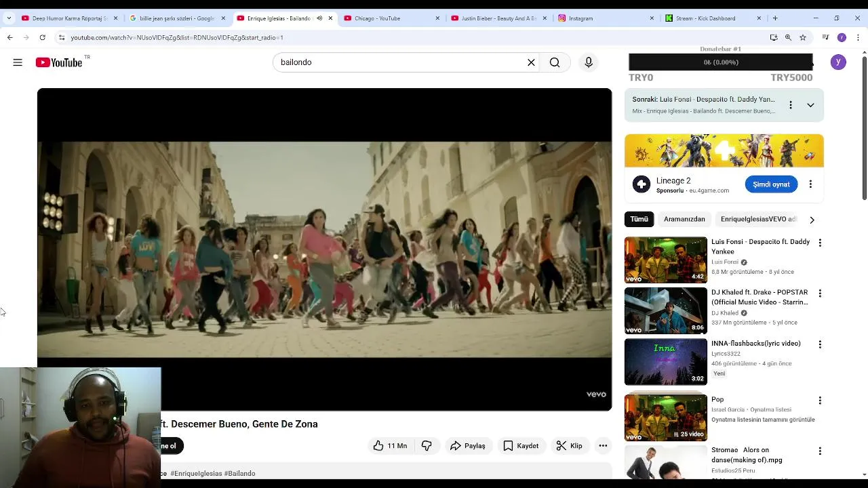The width and height of the screenshot is (868, 488).
Task: Open options for Stromae Alors on danse
Action: (x=820, y=451)
